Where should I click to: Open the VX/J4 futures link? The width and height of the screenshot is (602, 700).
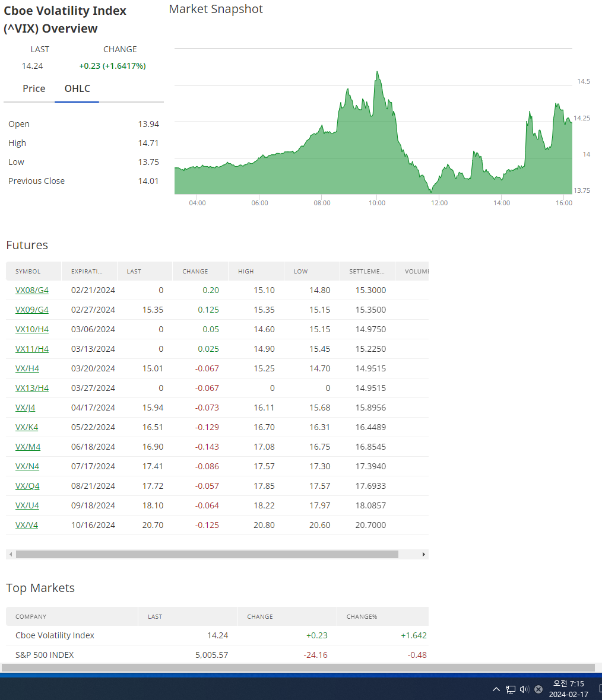coord(25,408)
